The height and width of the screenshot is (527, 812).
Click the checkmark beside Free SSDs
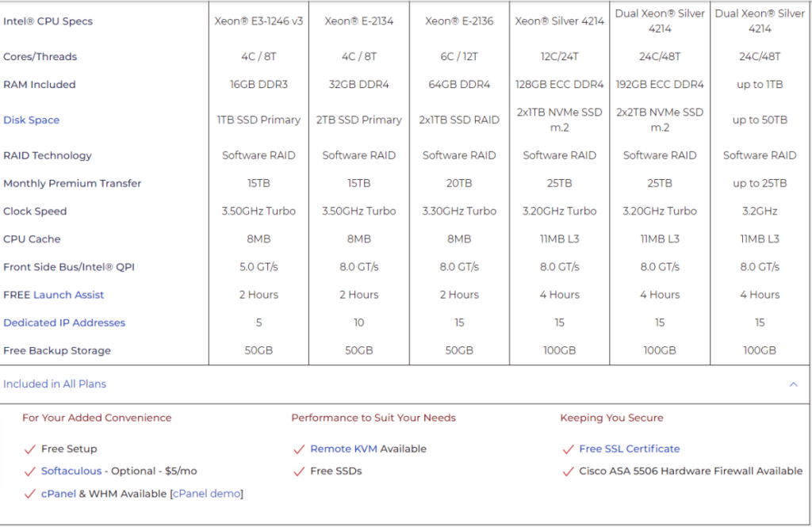tap(299, 471)
